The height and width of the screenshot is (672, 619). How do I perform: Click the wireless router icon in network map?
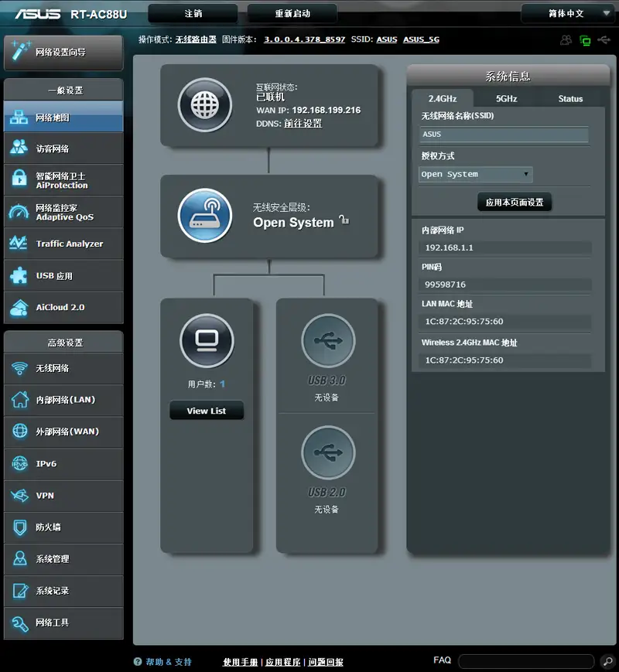205,216
